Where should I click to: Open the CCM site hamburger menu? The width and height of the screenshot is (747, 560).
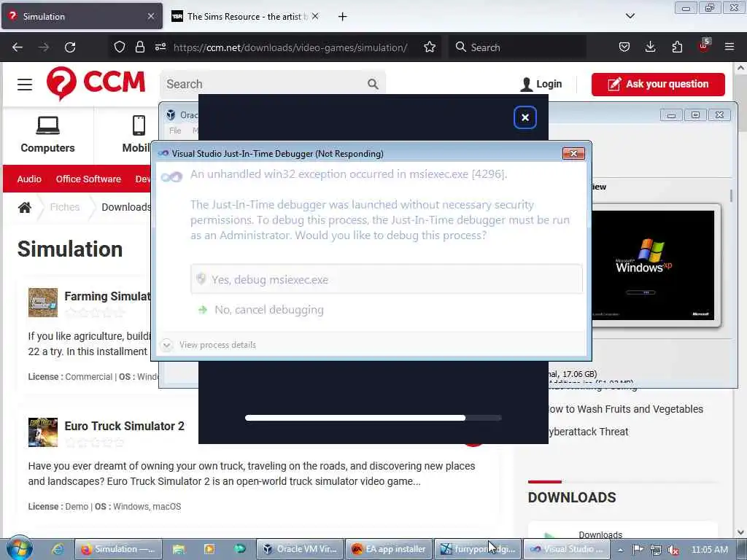(x=25, y=85)
